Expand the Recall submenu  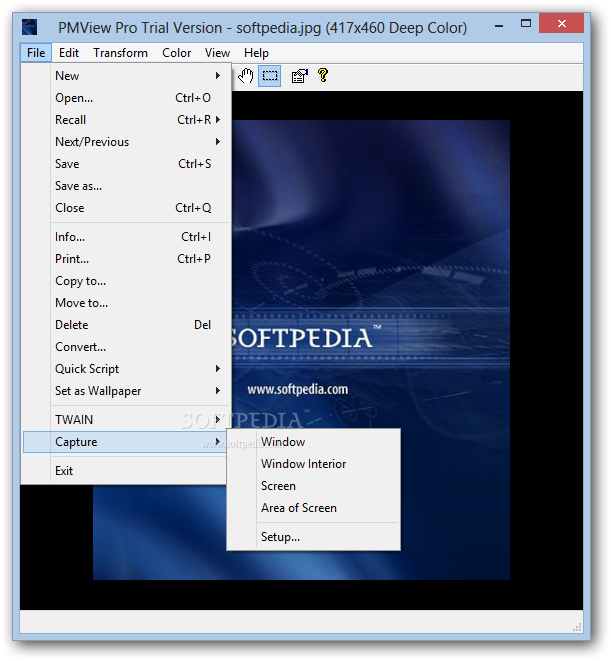pyautogui.click(x=127, y=120)
